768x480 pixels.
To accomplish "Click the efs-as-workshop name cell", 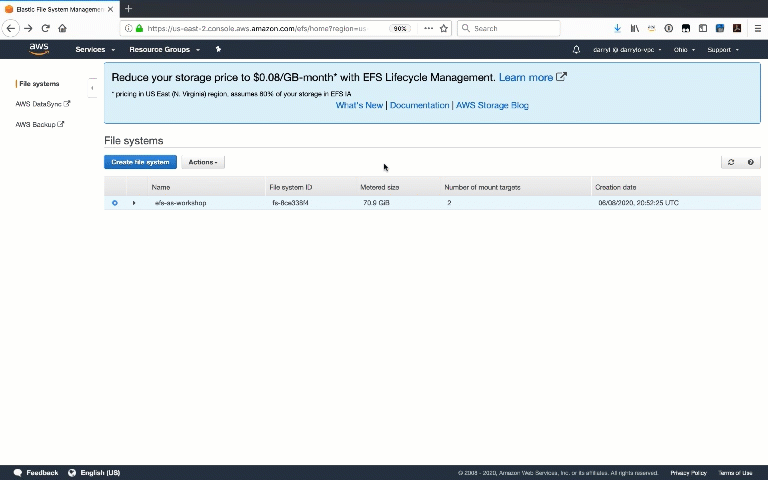I will [180, 203].
